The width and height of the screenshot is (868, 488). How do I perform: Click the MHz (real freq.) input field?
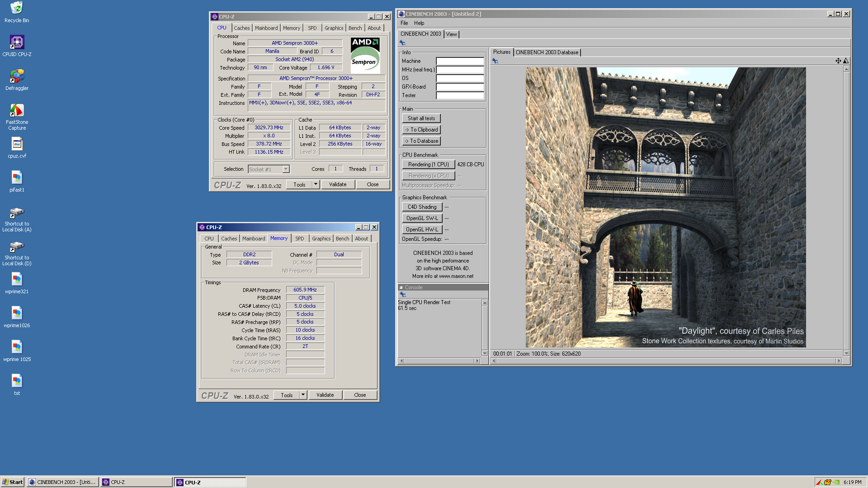click(x=460, y=70)
